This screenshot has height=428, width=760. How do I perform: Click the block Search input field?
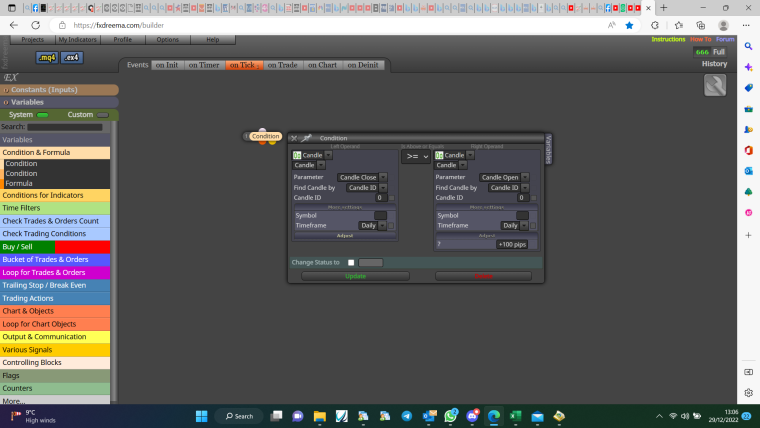coord(65,127)
